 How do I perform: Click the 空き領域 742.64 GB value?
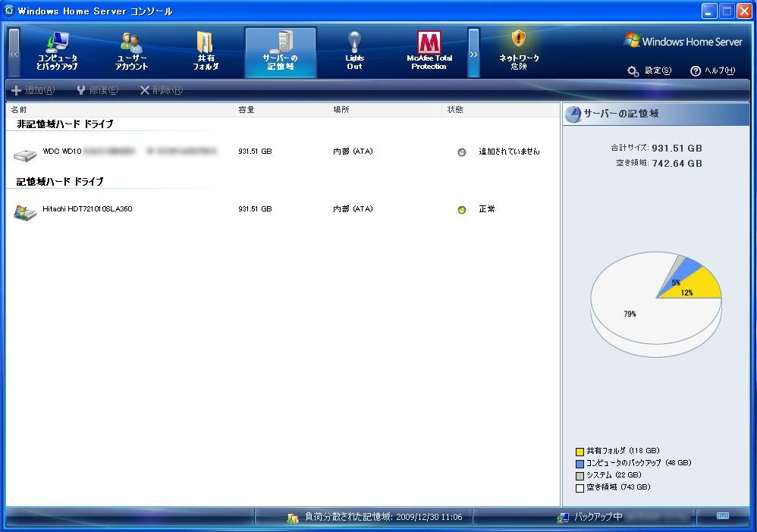(x=677, y=164)
